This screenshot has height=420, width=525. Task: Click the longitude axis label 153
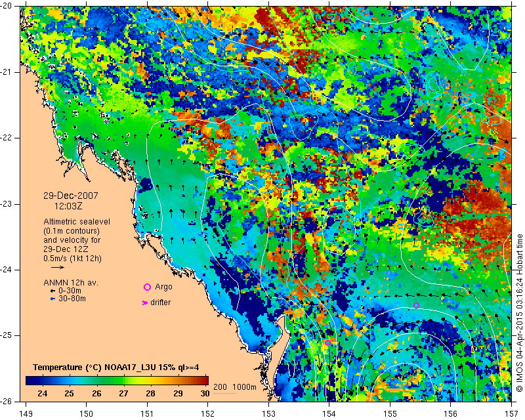(268, 414)
